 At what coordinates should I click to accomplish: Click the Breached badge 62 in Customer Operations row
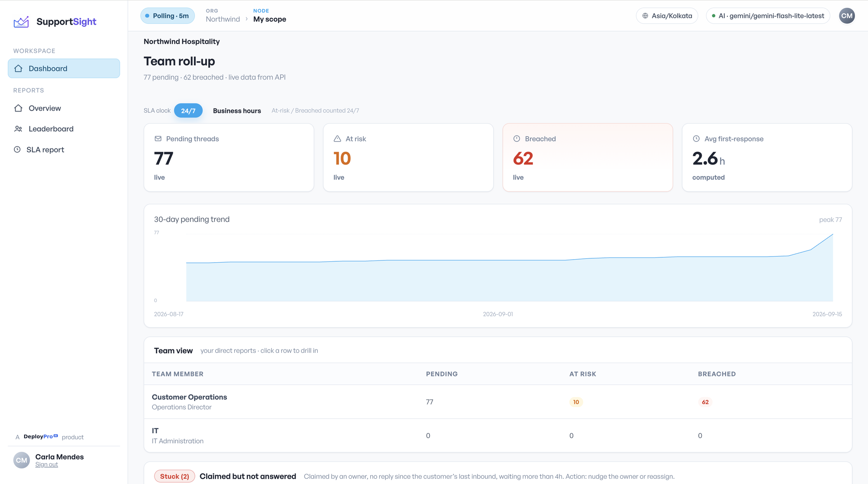pos(705,402)
